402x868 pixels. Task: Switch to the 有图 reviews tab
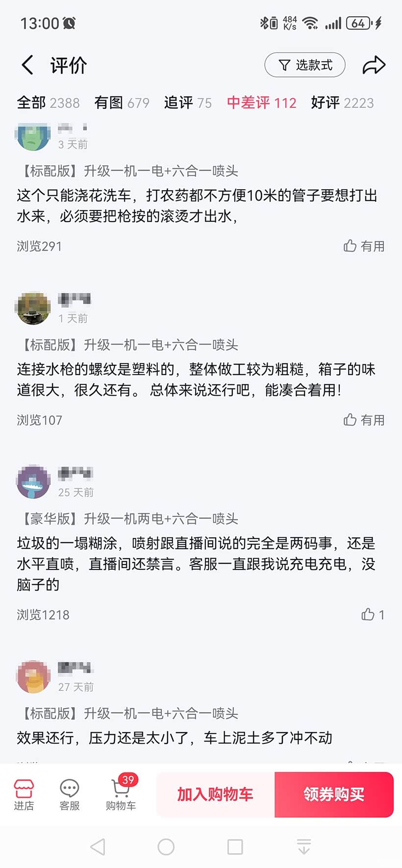(122, 103)
